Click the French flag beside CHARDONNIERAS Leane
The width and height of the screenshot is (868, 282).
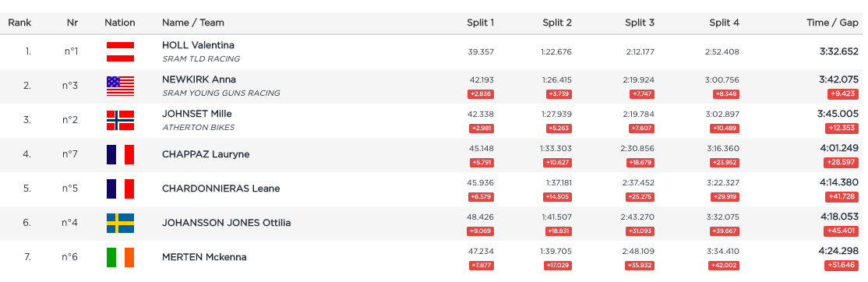pyautogui.click(x=120, y=189)
